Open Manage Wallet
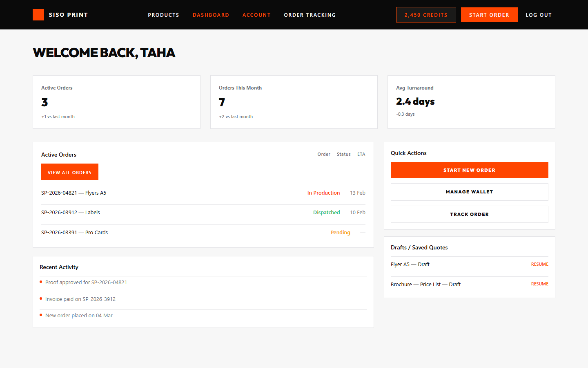Viewport: 588px width, 368px height. pyautogui.click(x=469, y=192)
